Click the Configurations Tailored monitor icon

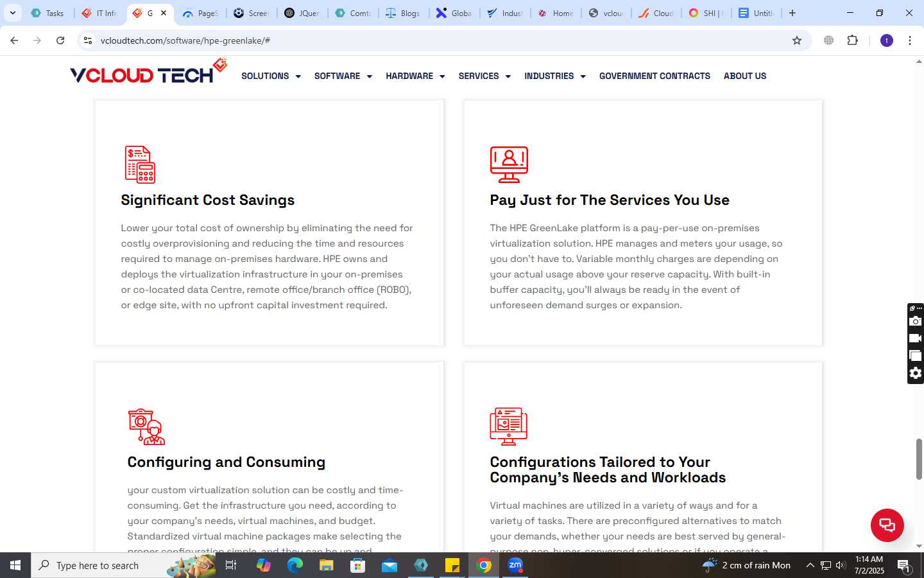pos(508,426)
